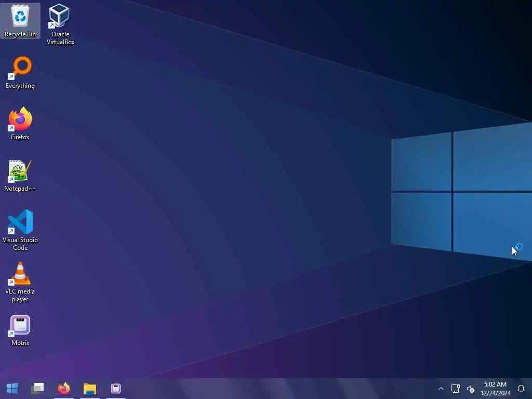Open the muted volume tray icon
The width and height of the screenshot is (532, 399).
[470, 389]
